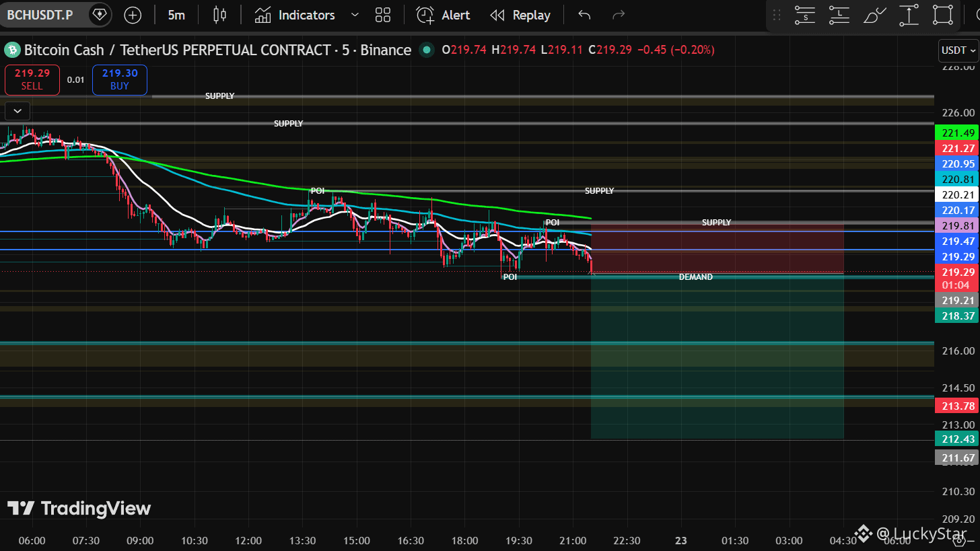This screenshot has width=980, height=551.
Task: Click the red current price label with 01:04 countdown
Action: click(956, 279)
